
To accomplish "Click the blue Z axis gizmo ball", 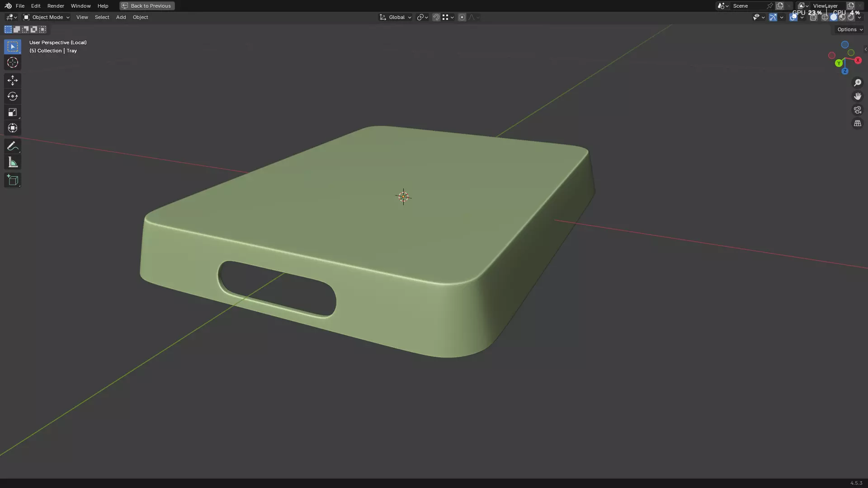I will click(845, 71).
